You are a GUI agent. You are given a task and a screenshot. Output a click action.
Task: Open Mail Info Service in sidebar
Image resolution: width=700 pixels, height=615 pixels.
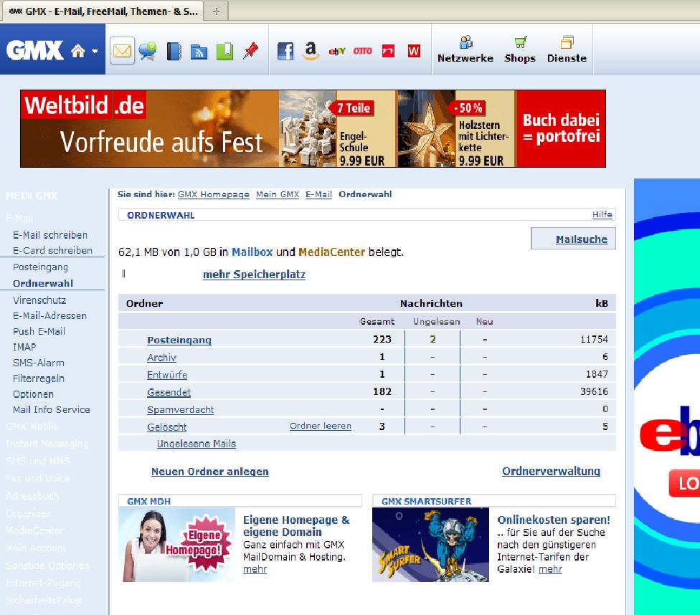click(52, 409)
